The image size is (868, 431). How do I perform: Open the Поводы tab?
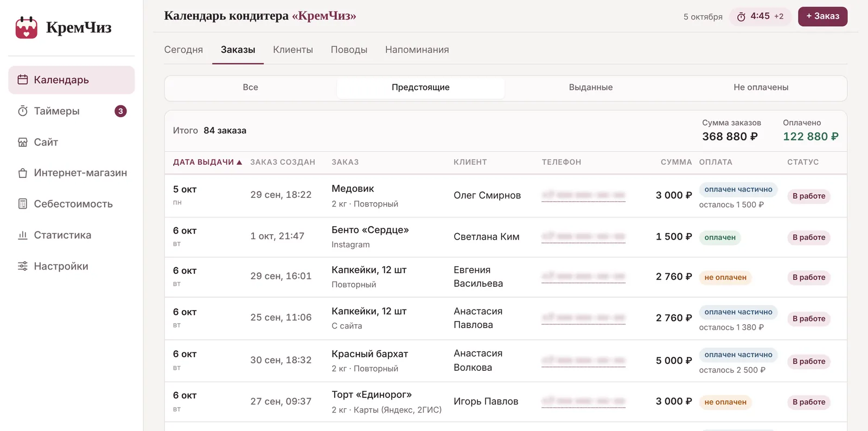(349, 50)
